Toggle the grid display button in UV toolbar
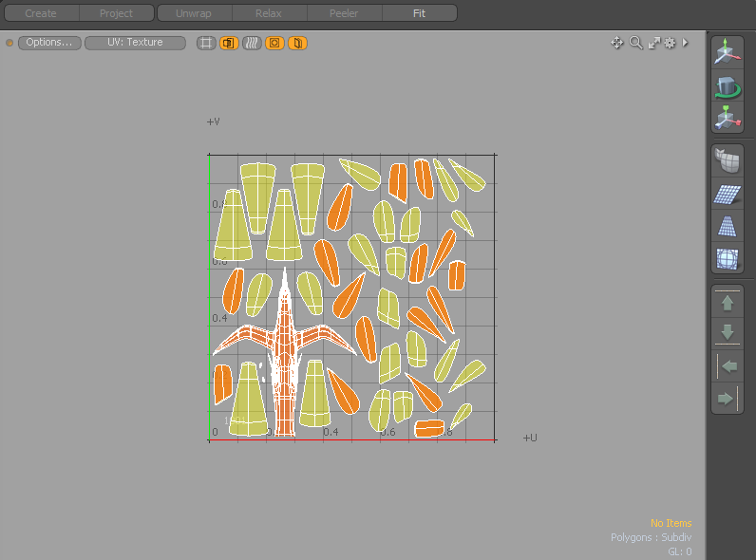Image resolution: width=756 pixels, height=560 pixels. 206,43
